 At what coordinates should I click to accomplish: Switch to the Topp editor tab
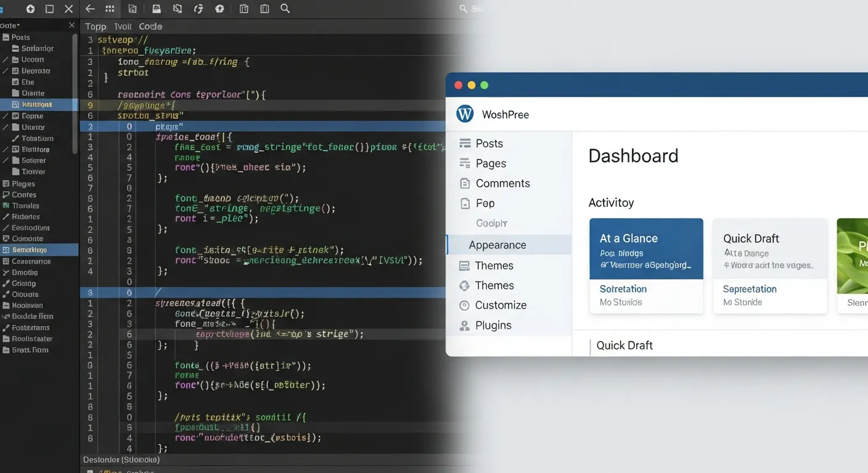click(96, 26)
